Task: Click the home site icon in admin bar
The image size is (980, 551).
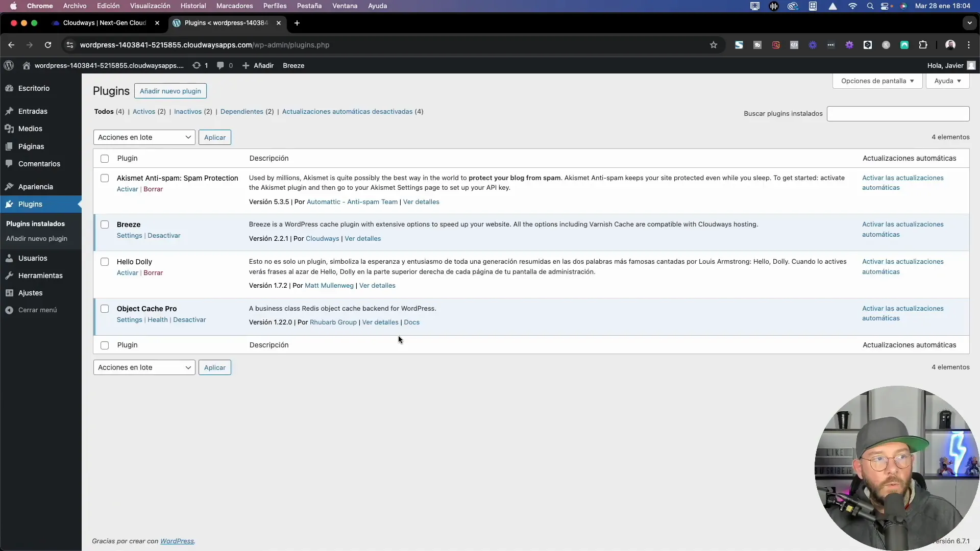Action: click(x=27, y=65)
